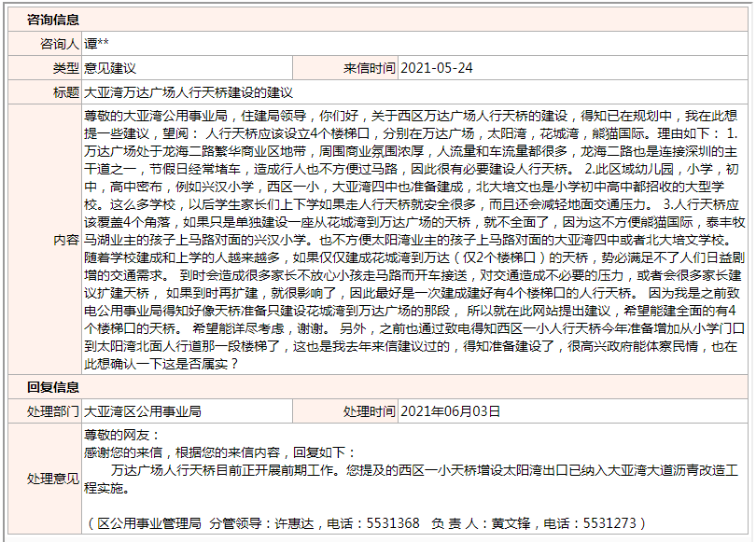Click the reply greeting 尊敬的网友
The width and height of the screenshot is (756, 542).
[122, 435]
